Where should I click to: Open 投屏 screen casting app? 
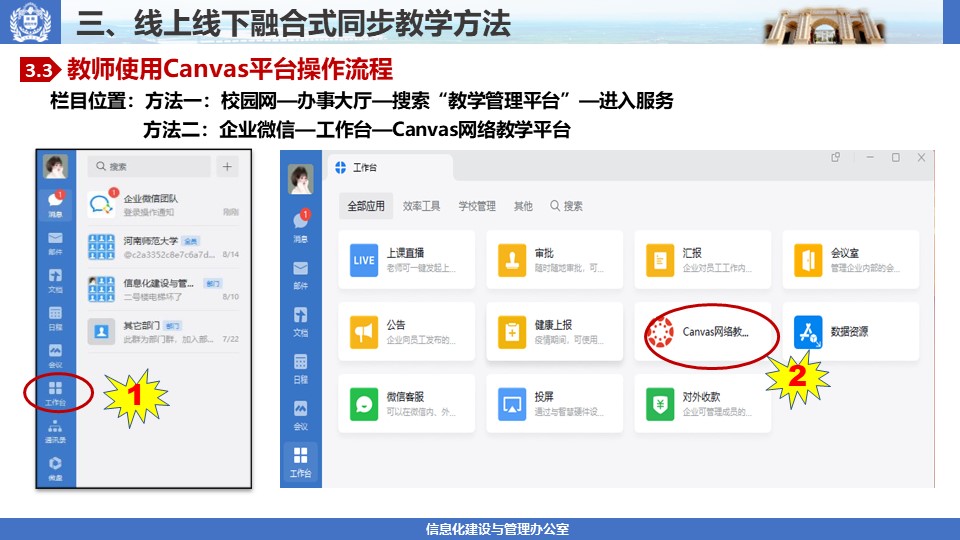[x=555, y=404]
